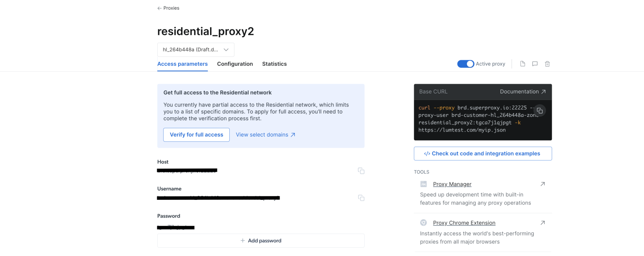
Task: Open the Statistics tab
Action: [x=274, y=64]
